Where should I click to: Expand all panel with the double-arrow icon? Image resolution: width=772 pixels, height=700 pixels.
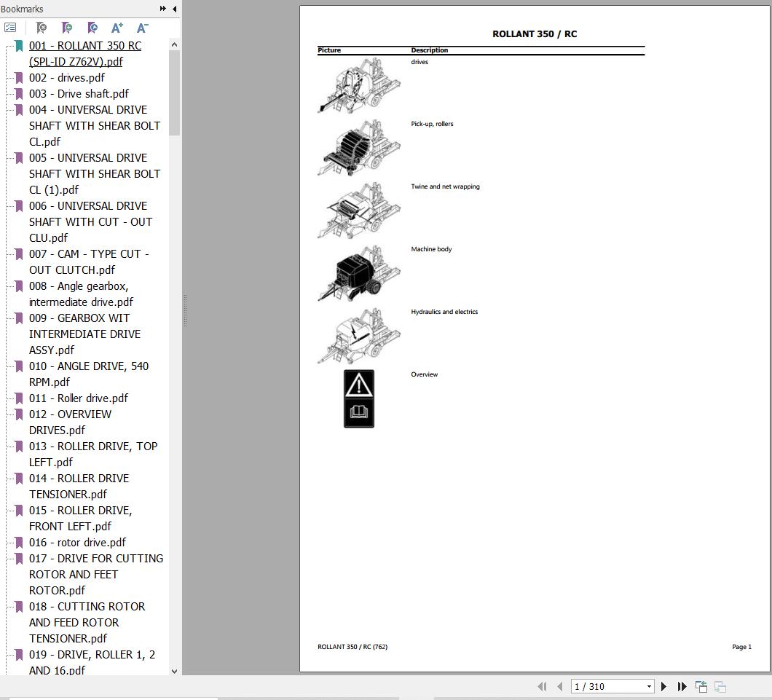pyautogui.click(x=163, y=8)
